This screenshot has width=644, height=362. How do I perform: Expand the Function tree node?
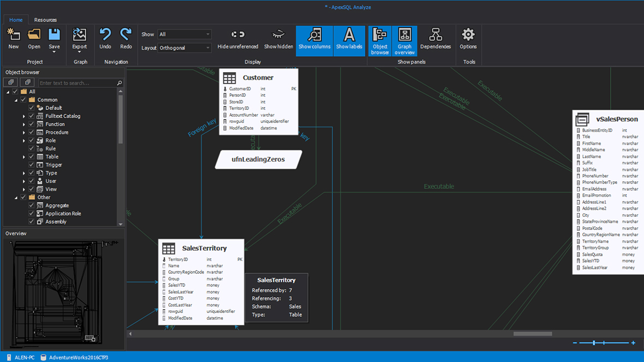[x=24, y=124]
